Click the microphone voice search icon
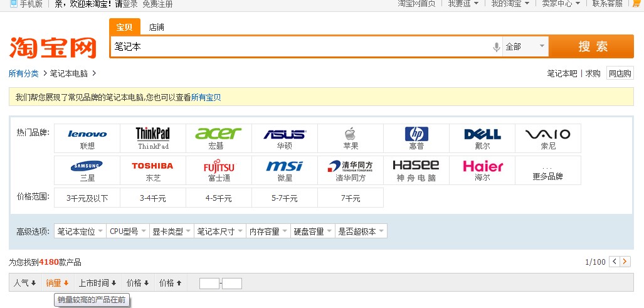 [496, 47]
